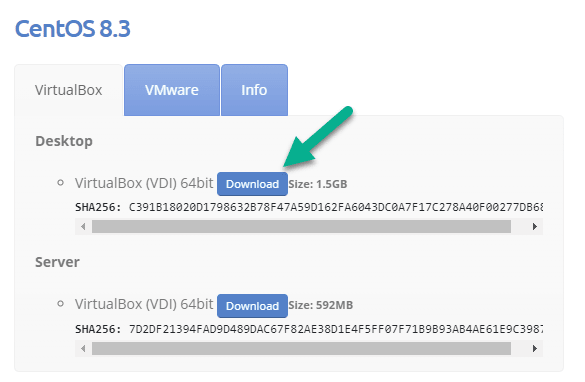The width and height of the screenshot is (585, 382).
Task: Switch to the VMware tab
Action: click(x=172, y=90)
